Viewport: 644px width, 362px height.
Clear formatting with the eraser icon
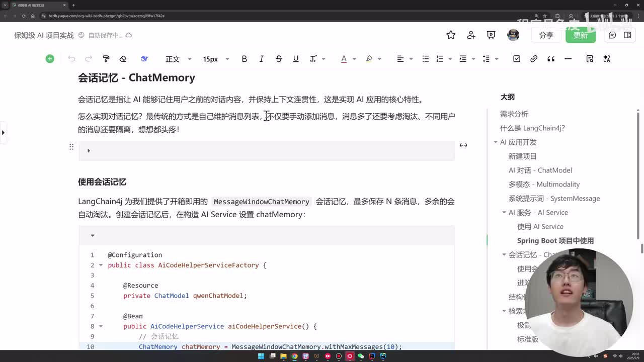pyautogui.click(x=123, y=59)
